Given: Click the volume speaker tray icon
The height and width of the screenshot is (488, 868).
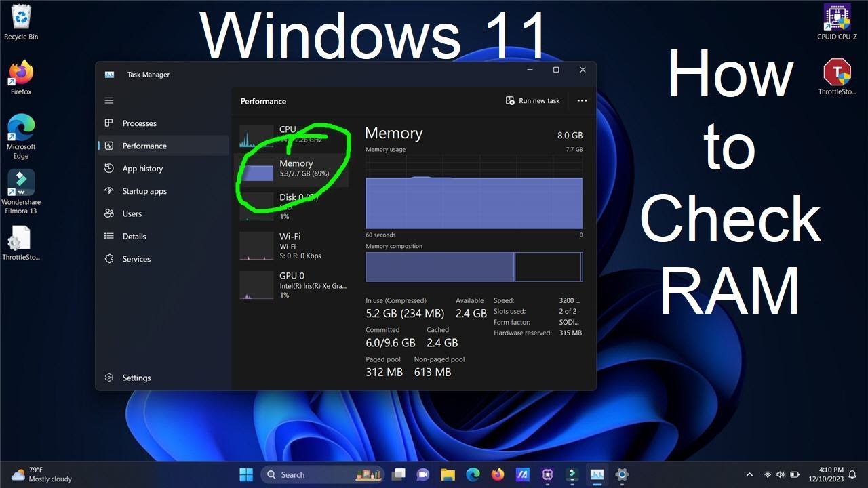Looking at the screenshot, I should 781,475.
